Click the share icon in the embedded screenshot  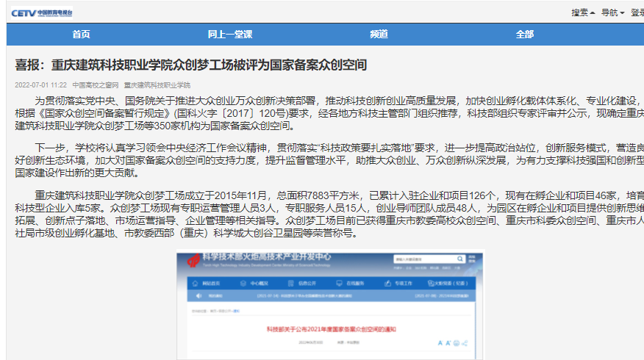465,343
